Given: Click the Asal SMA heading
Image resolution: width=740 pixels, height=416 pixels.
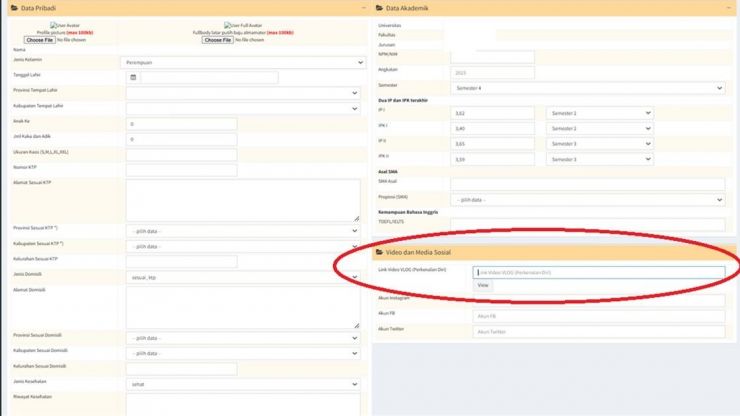Looking at the screenshot, I should point(388,172).
